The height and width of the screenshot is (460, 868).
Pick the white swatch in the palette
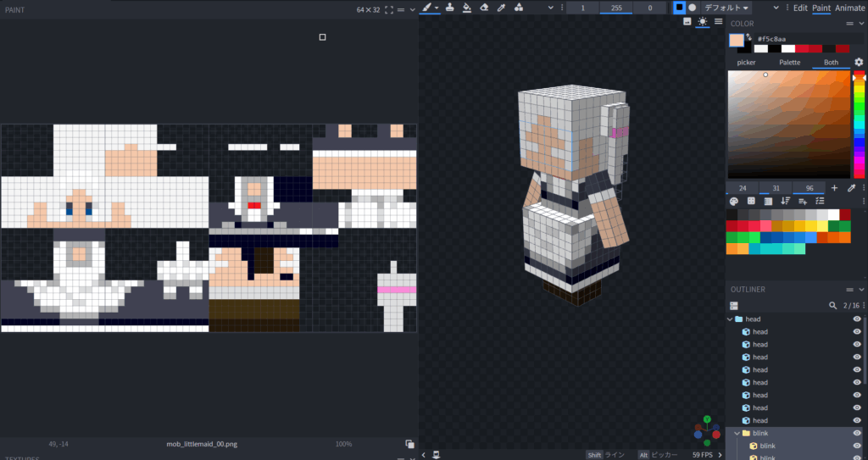[x=832, y=215]
